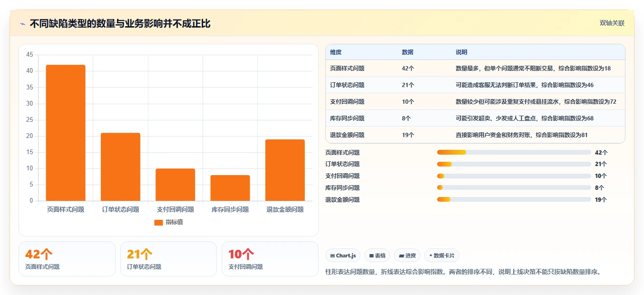Screen dimensions: 644x295
Task: Click the 进度 tag chip
Action: point(407,256)
